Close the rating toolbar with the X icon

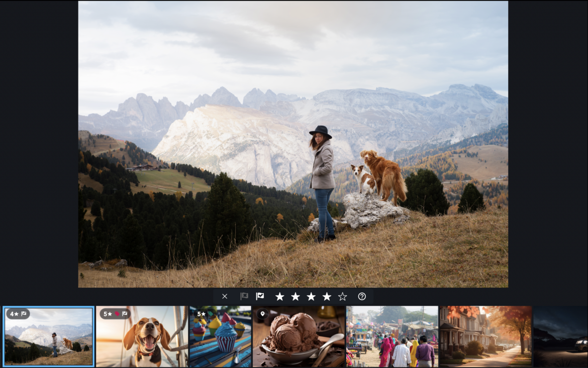225,297
